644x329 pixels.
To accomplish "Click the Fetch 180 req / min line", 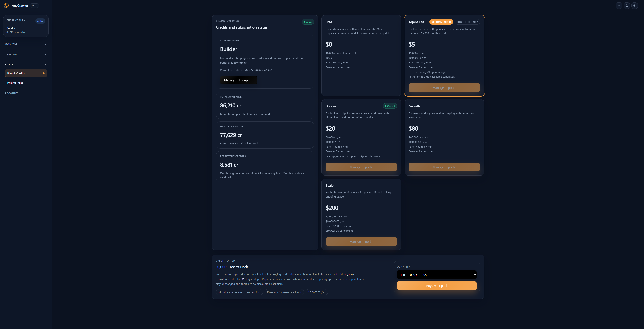I will [x=337, y=147].
